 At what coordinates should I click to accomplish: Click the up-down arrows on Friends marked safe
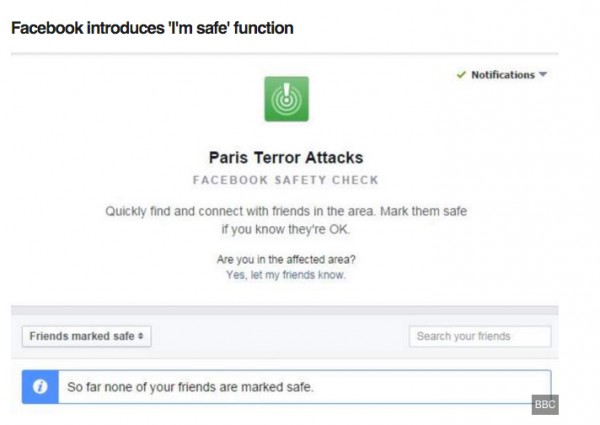coord(141,337)
